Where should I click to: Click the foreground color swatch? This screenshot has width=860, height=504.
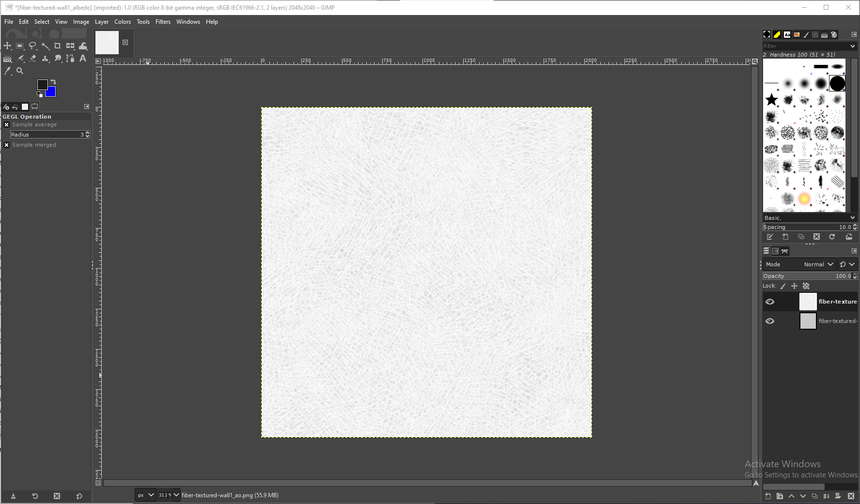pyautogui.click(x=42, y=84)
